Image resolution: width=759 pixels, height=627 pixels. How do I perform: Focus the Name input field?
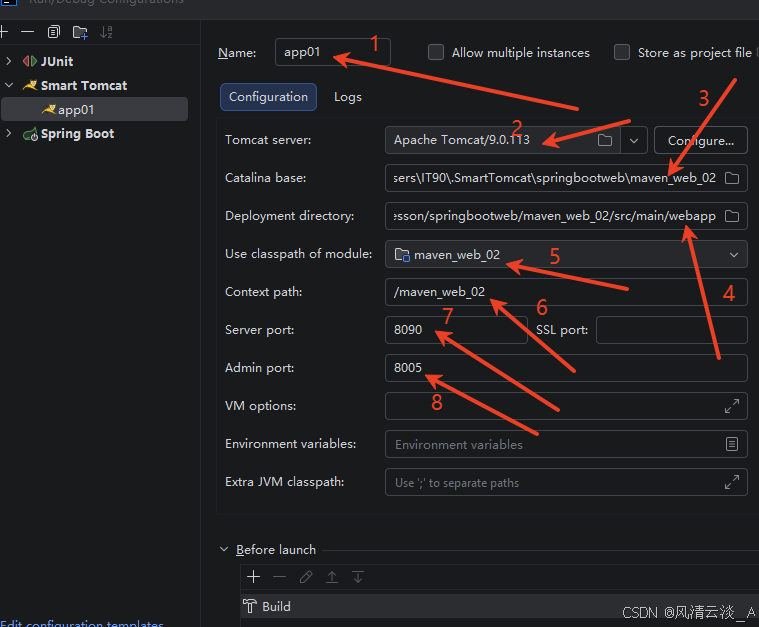click(x=333, y=52)
